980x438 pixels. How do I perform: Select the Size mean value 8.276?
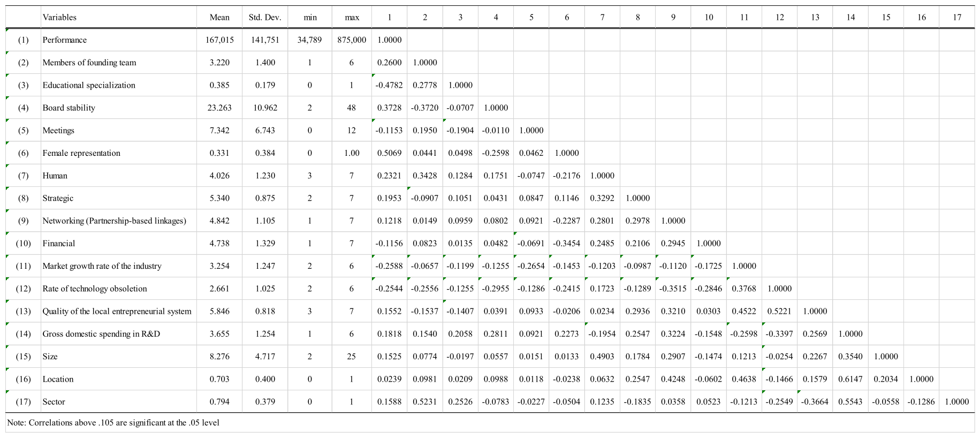pyautogui.click(x=219, y=357)
